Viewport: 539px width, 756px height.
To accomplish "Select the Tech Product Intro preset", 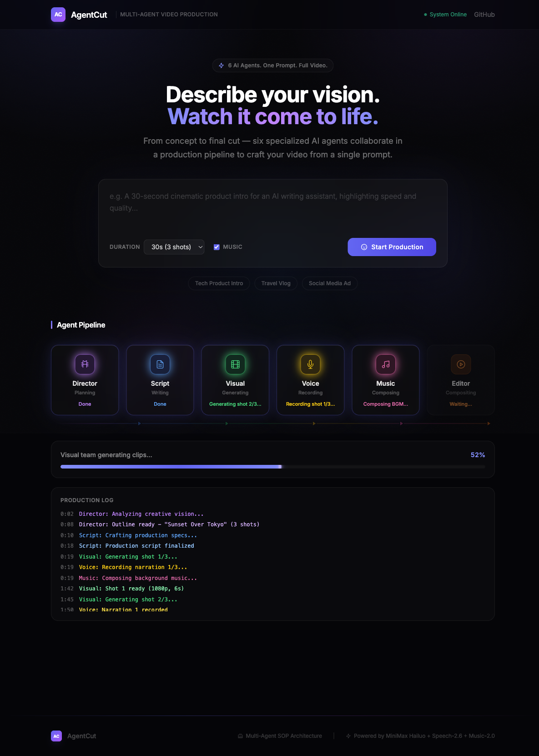I will click(x=219, y=283).
